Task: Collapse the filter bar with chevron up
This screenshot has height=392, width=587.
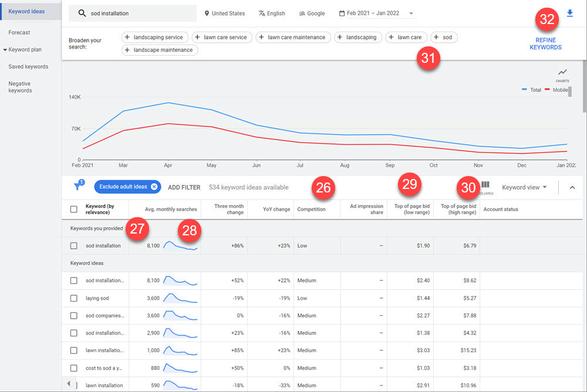Action: point(572,187)
